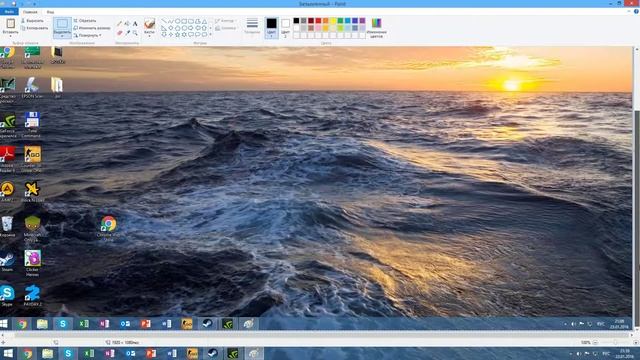Click the Paste (Вставить) clipboard icon
The height and width of the screenshot is (360, 640).
click(x=10, y=23)
